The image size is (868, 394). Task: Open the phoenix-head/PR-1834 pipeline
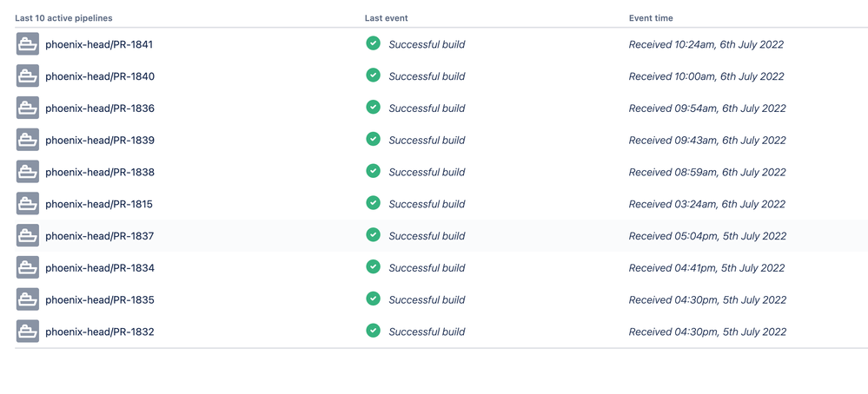(100, 268)
